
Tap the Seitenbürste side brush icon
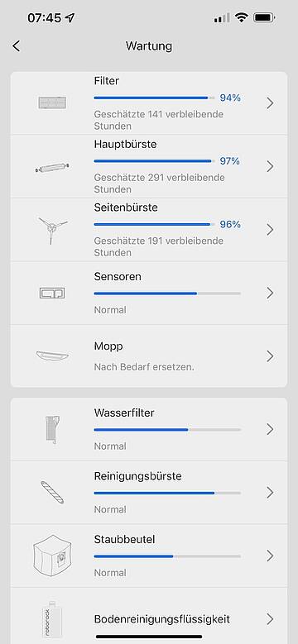(x=52, y=231)
